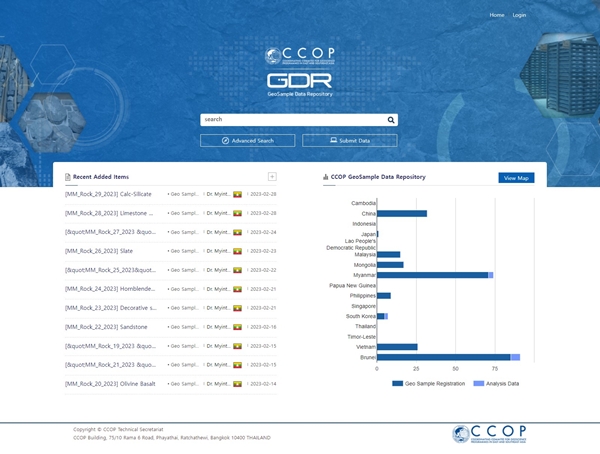The image size is (600, 454).
Task: Click the GDR GeoSample Data Repository logo
Action: pos(300,84)
